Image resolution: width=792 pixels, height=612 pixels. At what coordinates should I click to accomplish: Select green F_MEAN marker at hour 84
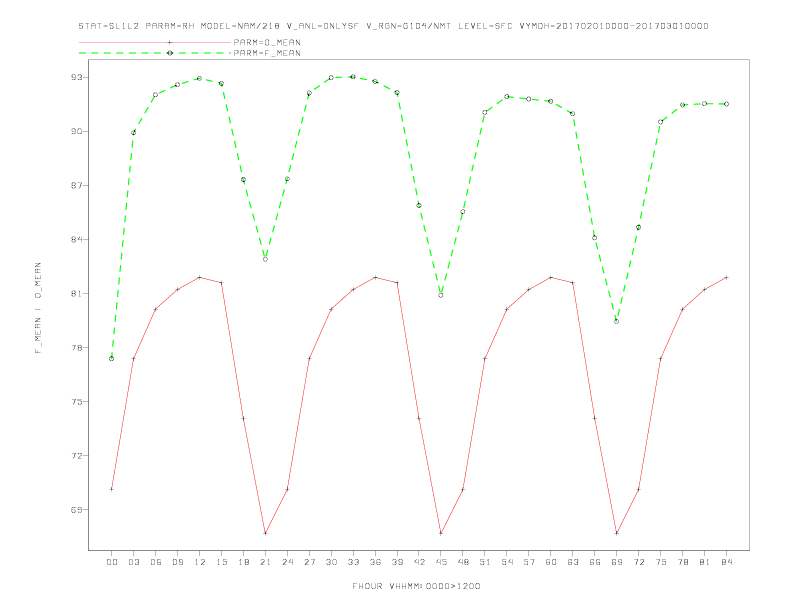tap(726, 104)
